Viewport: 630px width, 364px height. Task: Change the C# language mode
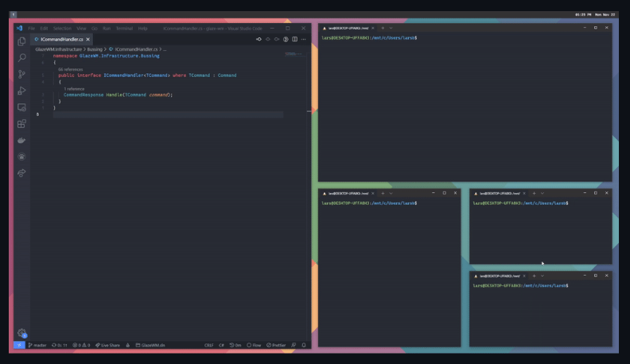[x=221, y=345]
